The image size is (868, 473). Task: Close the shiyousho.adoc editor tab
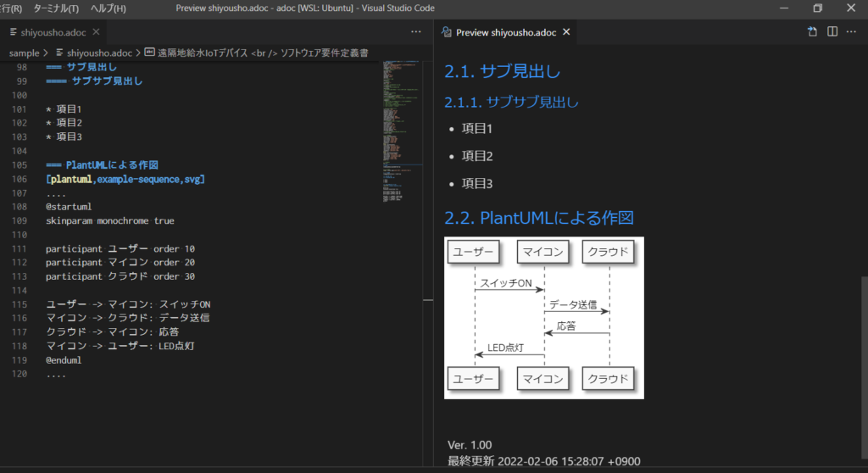coord(96,32)
